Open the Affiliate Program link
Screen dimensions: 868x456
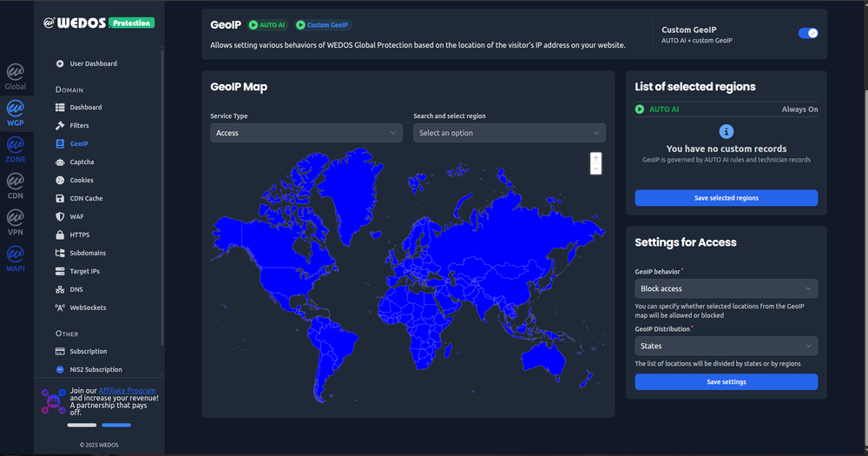tap(127, 391)
